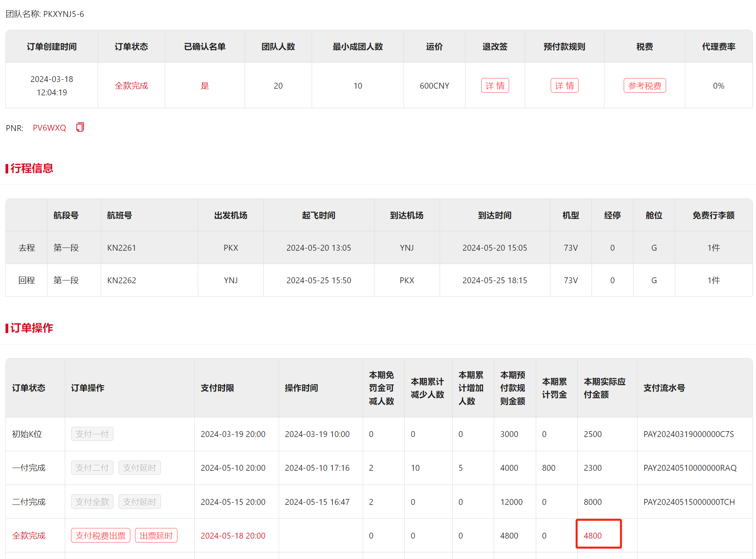Click the 支付二付 button

tap(92, 468)
